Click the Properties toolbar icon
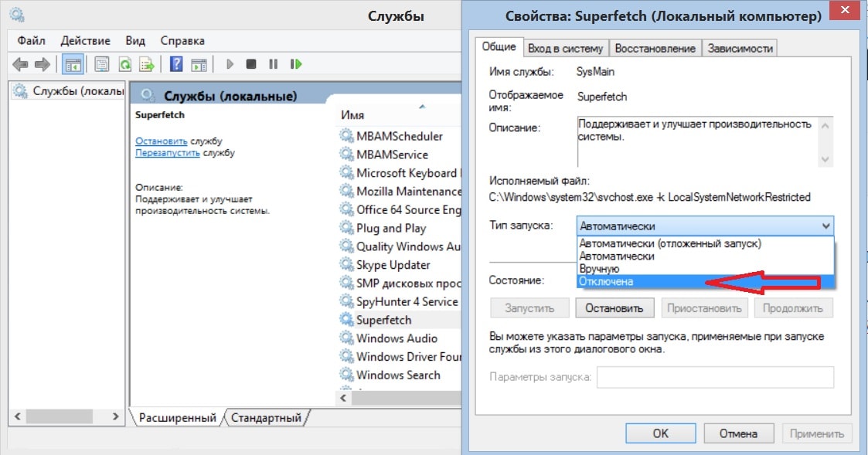The image size is (868, 455). (102, 64)
